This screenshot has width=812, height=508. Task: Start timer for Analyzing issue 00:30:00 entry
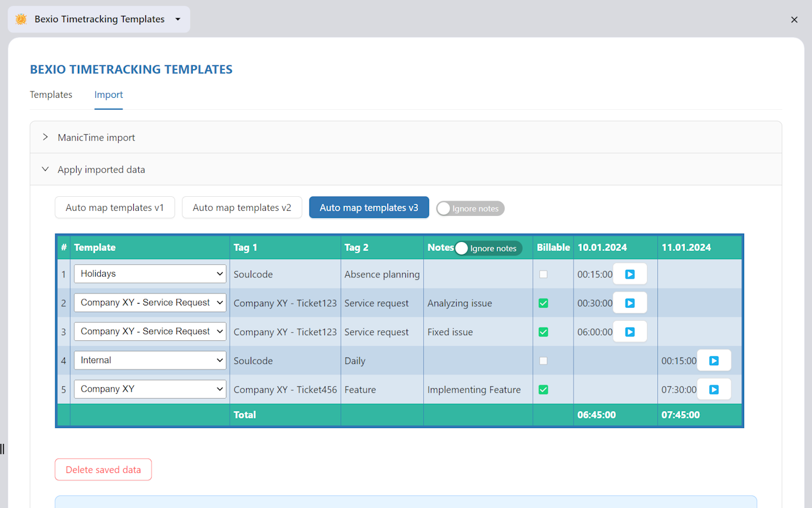pyautogui.click(x=630, y=303)
